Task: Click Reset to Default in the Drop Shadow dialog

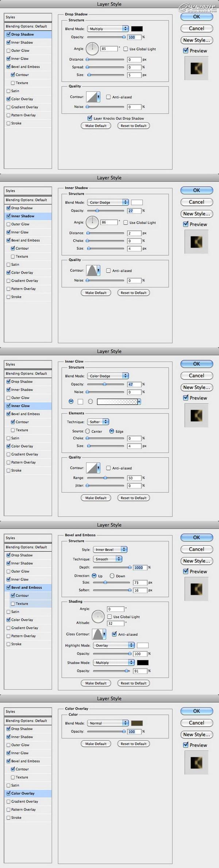Action: (x=134, y=125)
